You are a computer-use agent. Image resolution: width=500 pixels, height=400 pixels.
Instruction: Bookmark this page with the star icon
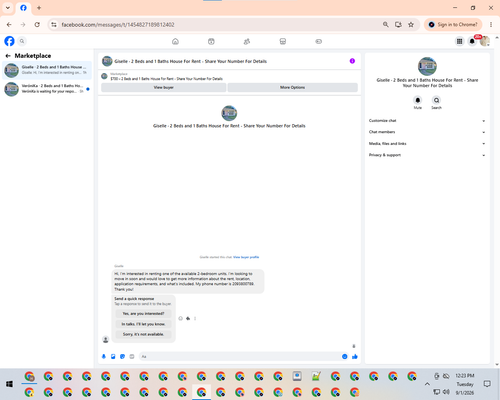411,25
